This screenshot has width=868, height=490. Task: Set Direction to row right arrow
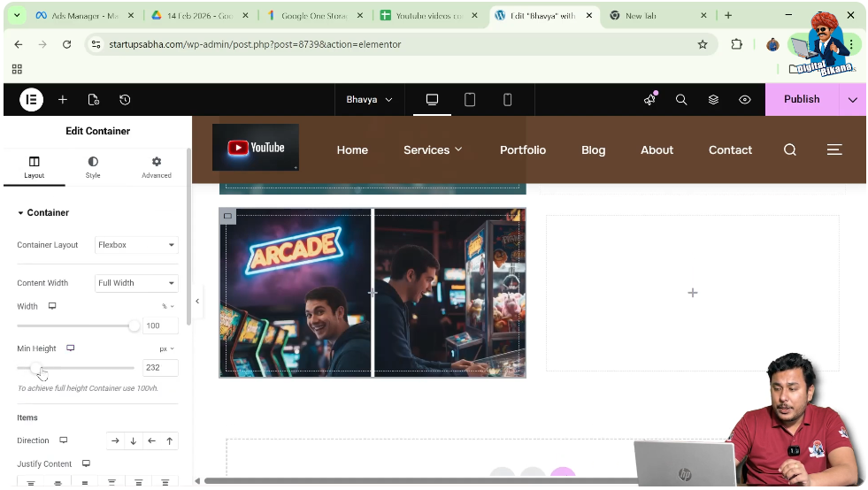(115, 440)
